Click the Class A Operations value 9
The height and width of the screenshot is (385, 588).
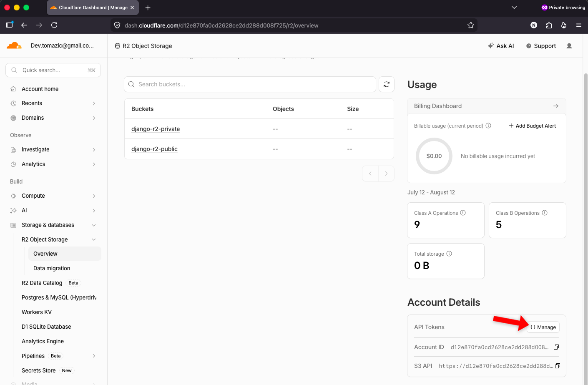pos(417,225)
